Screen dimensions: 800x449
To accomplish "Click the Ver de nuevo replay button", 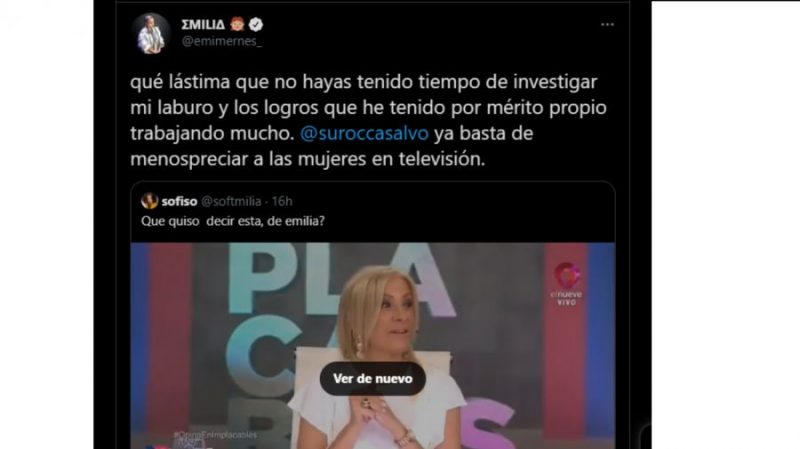I will [372, 379].
